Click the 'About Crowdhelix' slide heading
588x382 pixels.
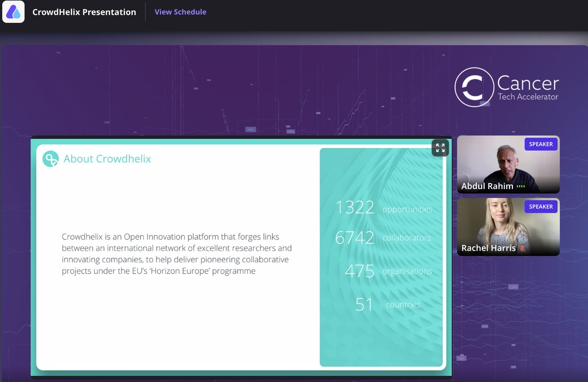pos(107,159)
